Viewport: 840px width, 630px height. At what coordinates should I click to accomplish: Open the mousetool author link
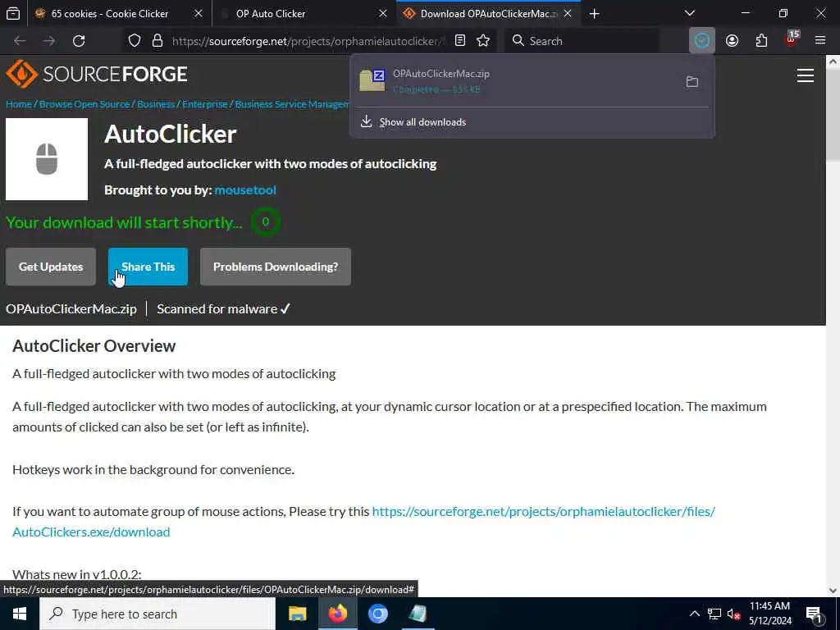pyautogui.click(x=244, y=190)
